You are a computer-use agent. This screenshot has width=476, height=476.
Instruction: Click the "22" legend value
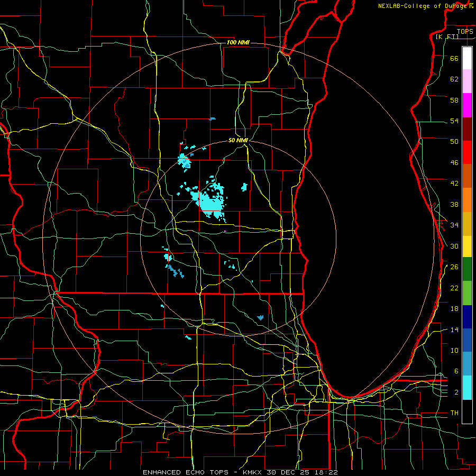click(x=454, y=288)
